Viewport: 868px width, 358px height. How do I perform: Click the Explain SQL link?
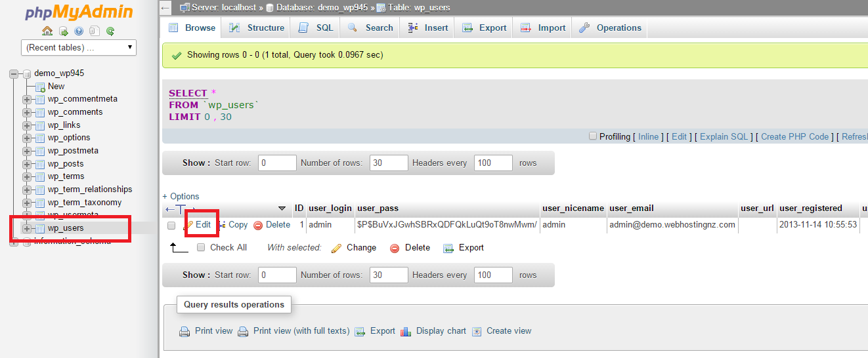click(724, 136)
